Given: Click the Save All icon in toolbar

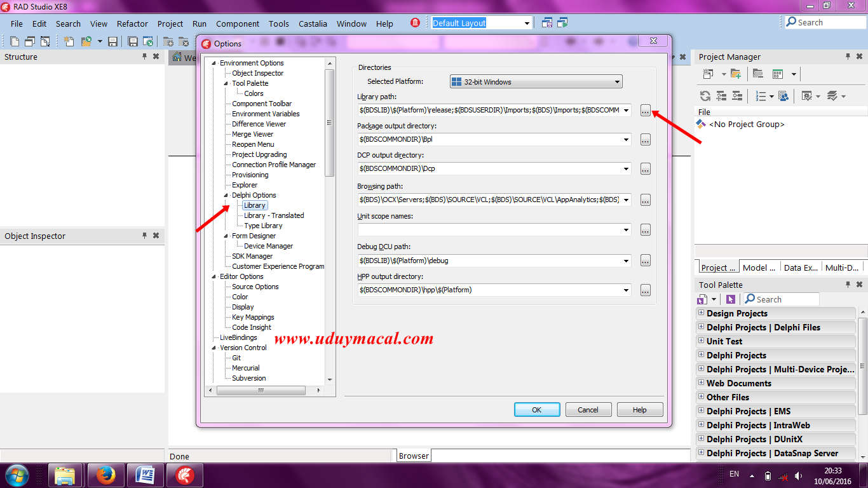Looking at the screenshot, I should click(x=133, y=42).
